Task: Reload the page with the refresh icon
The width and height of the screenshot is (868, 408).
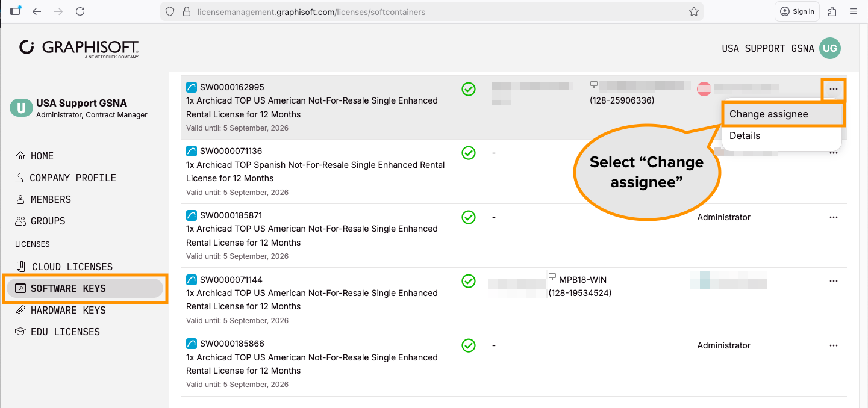Action: coord(80,11)
